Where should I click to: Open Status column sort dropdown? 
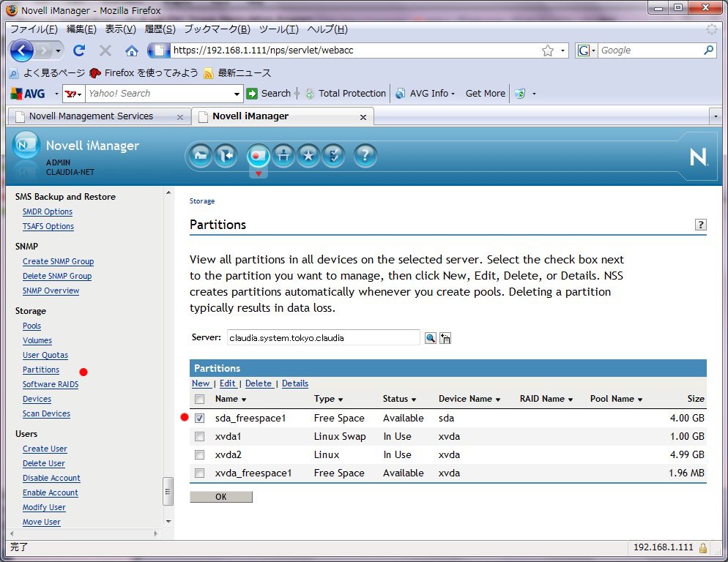click(x=414, y=400)
